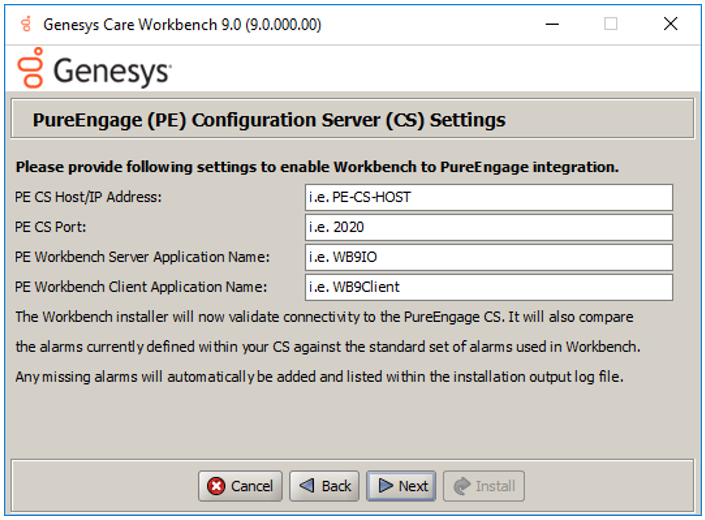Click the greyed-out Install button icon
Screen dimensions: 705x520
pos(461,486)
